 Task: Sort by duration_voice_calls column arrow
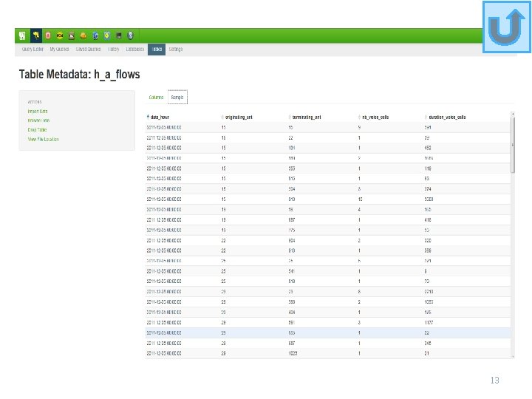tap(426, 117)
